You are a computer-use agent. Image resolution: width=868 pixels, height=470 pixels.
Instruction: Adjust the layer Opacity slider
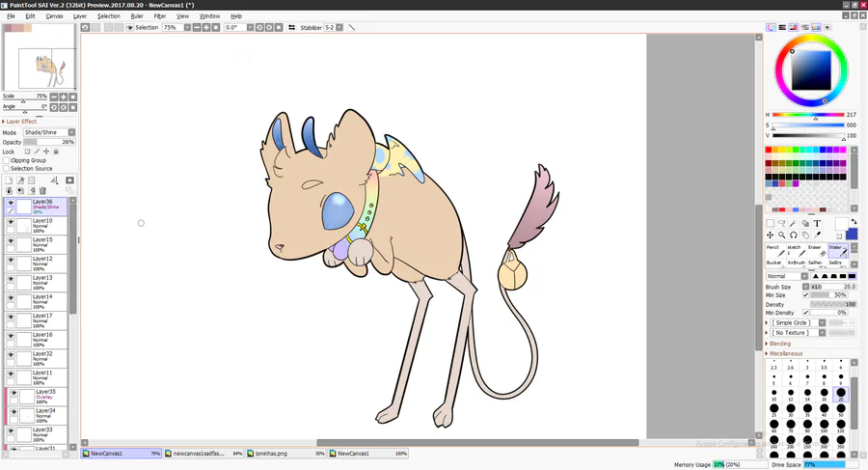(49, 142)
